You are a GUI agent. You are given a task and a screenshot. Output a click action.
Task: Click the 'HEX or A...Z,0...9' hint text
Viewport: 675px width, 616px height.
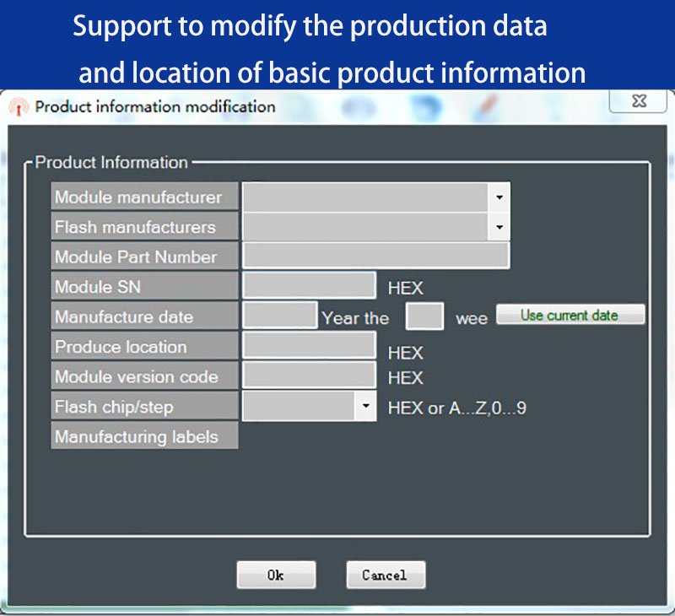(x=456, y=408)
